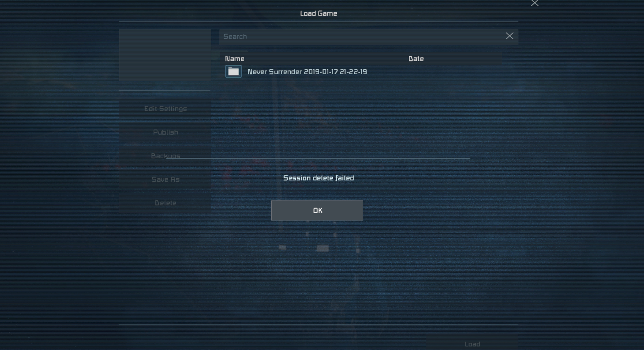Open Edit Settings for the save
644x350 pixels.
165,108
